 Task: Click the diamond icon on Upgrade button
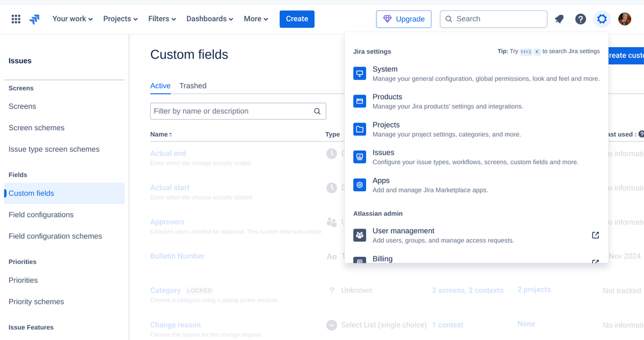click(387, 19)
